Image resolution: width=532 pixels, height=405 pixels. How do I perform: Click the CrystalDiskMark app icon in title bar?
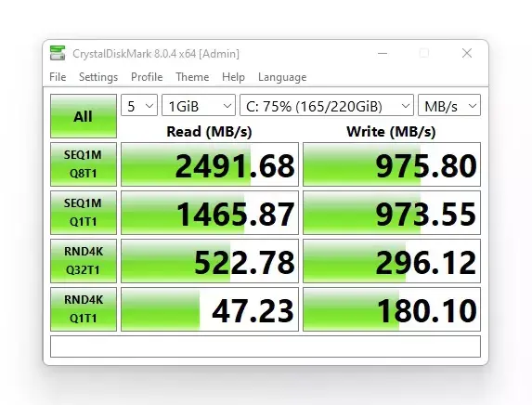click(58, 53)
